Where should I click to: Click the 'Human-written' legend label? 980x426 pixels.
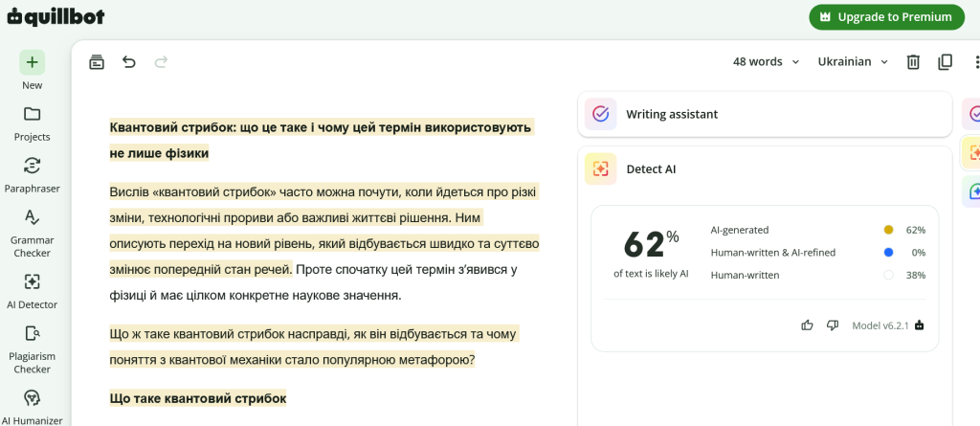click(745, 276)
